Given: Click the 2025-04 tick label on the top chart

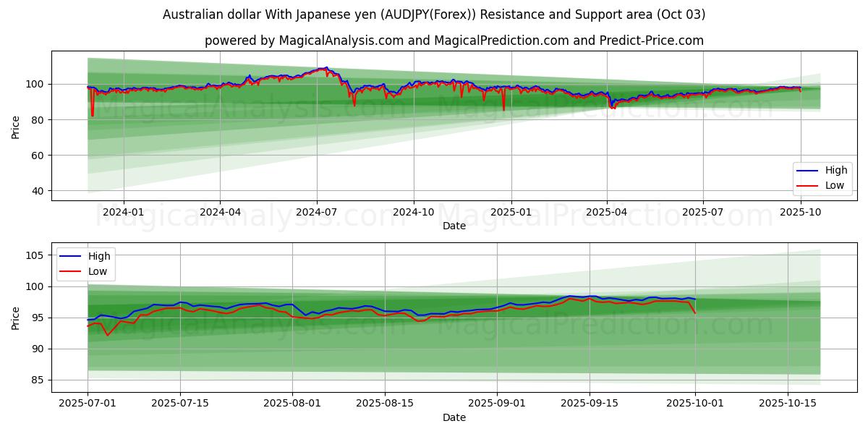Looking at the screenshot, I should coord(607,213).
